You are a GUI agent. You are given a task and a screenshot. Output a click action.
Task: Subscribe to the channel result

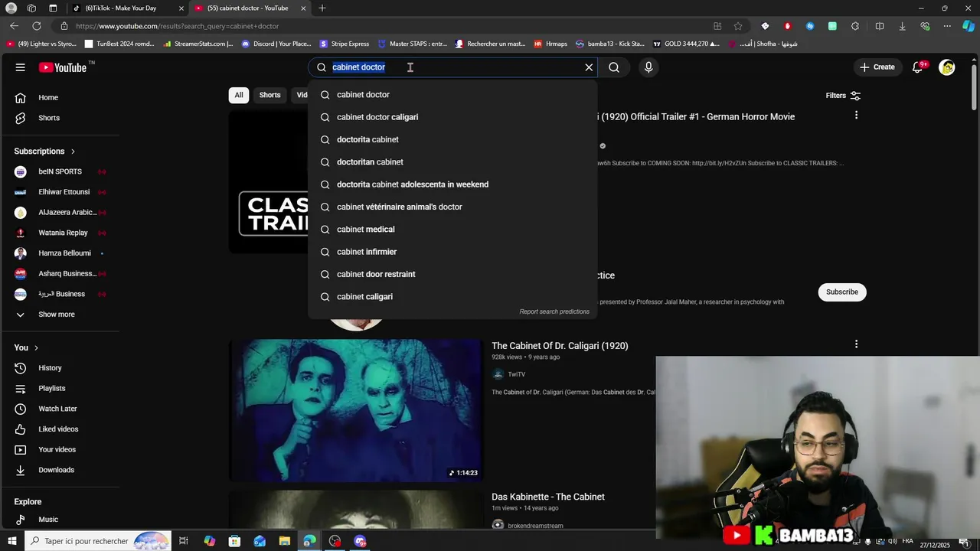tap(842, 292)
